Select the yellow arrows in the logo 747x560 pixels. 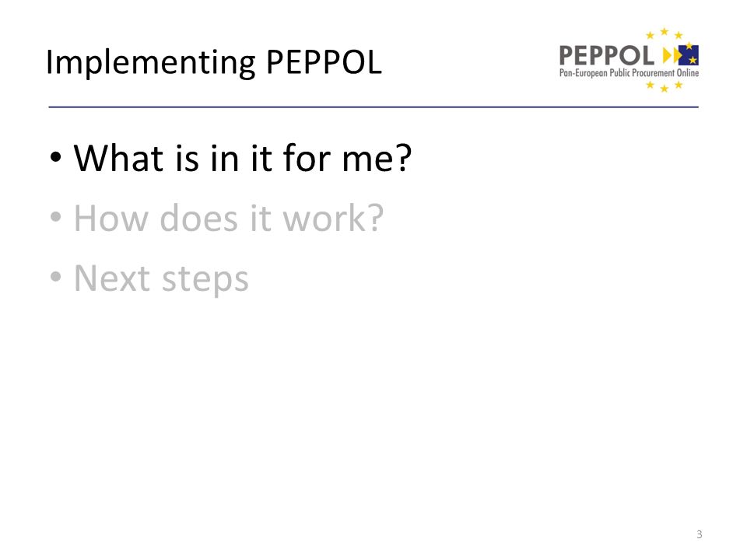coord(671,56)
